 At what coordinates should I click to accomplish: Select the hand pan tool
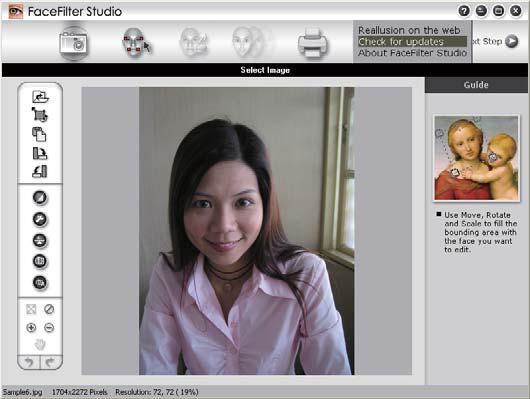[40, 345]
